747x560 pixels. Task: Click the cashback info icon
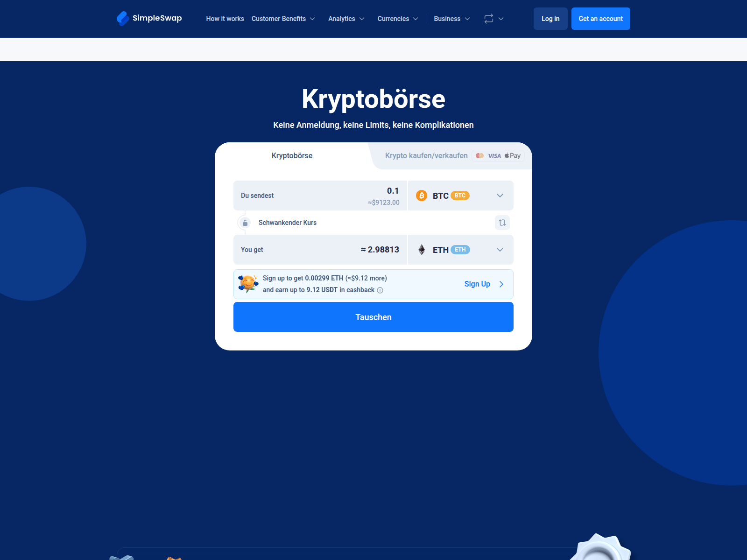click(380, 290)
